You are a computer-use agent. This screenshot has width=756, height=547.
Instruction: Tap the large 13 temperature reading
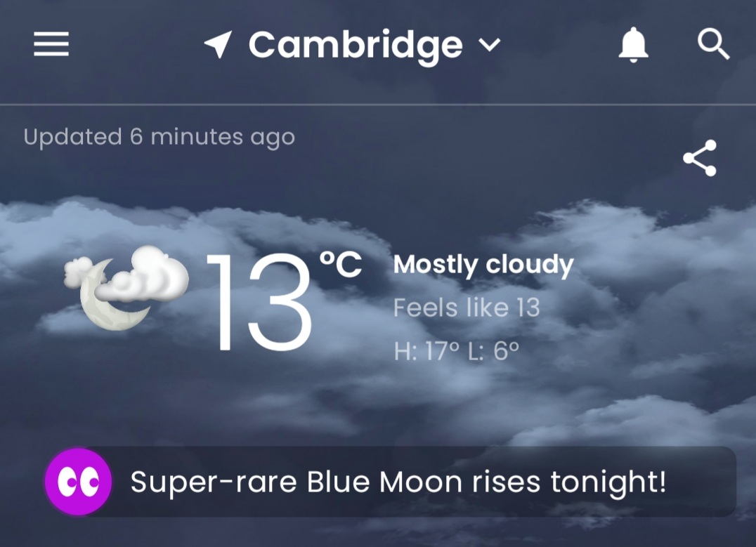tap(260, 302)
